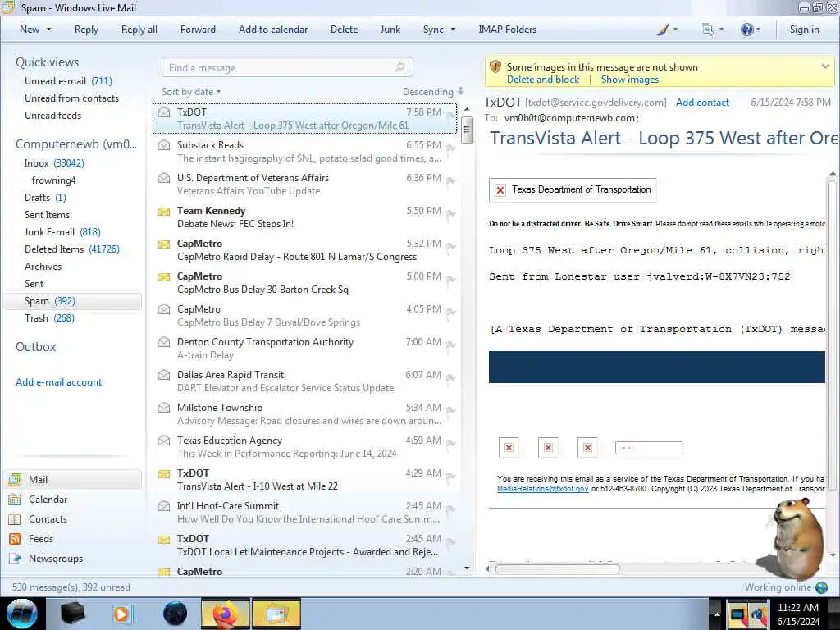840x630 pixels.
Task: Flag the Int'l Hoof-Care Summit message
Action: [450, 509]
